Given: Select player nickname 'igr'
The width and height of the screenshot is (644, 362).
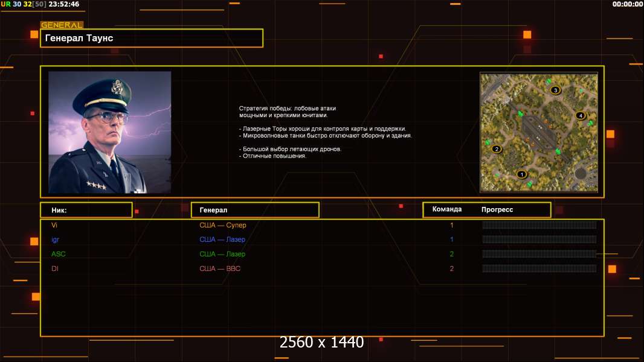Looking at the screenshot, I should pyautogui.click(x=55, y=240).
